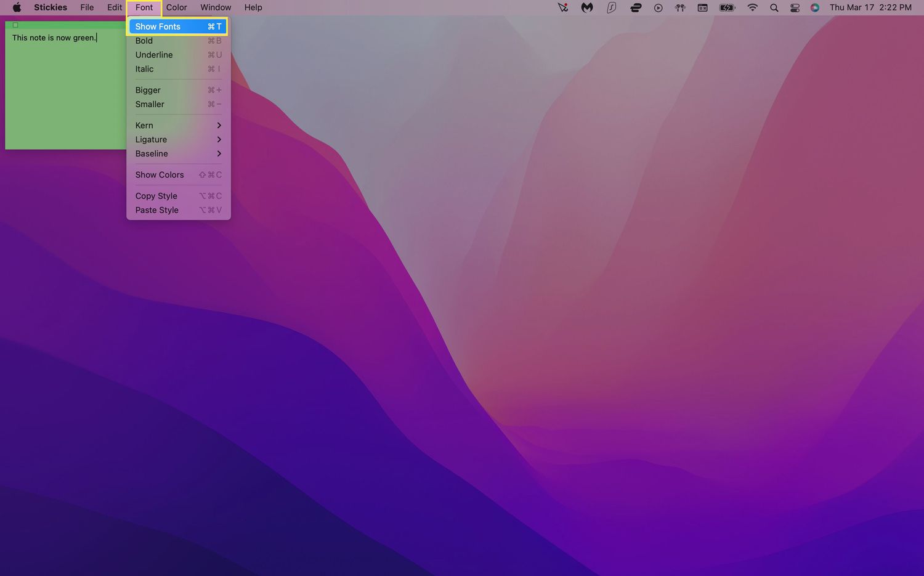
Task: Click the battery charging status icon
Action: (727, 7)
